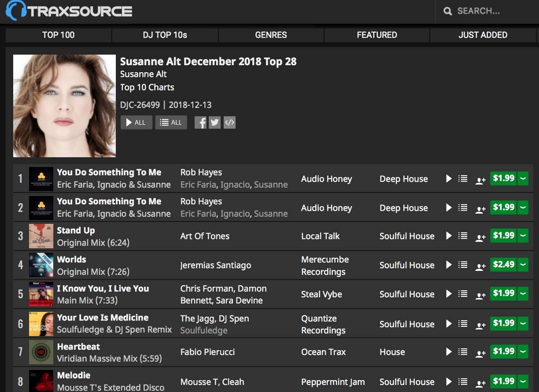Viewport: 539px width, 392px height.
Task: Play Heartbeat Viridian Massive Mix
Action: coord(449,351)
